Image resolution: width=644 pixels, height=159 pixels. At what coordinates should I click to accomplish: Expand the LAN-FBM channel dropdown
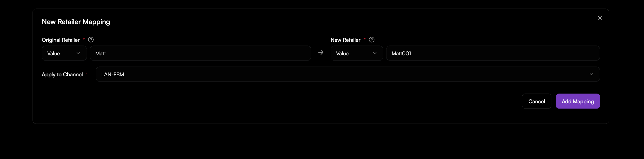pyautogui.click(x=347, y=74)
